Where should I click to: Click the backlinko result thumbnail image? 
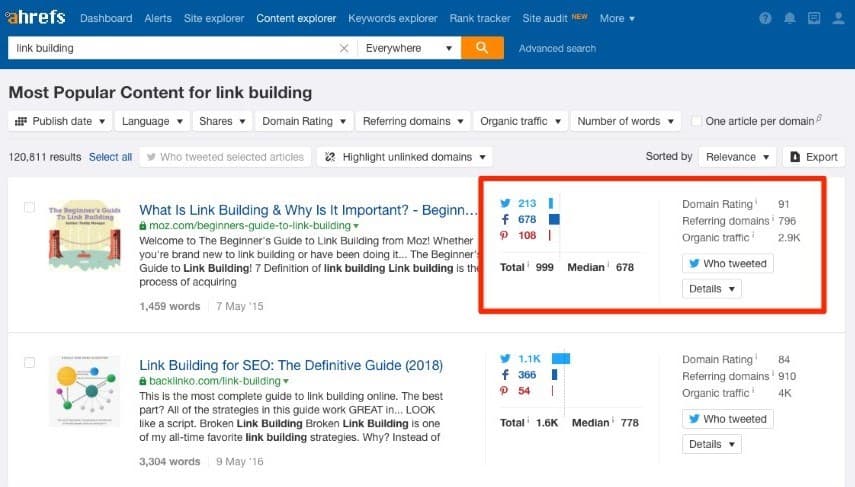coord(85,391)
